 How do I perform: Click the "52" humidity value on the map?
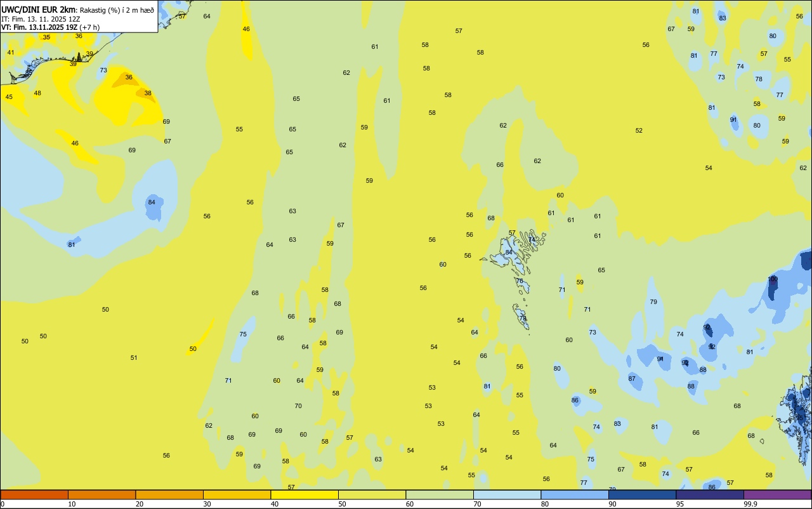pos(639,131)
